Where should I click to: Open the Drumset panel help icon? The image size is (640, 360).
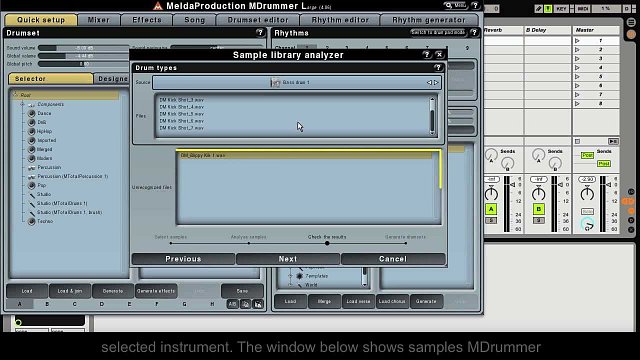[x=260, y=33]
